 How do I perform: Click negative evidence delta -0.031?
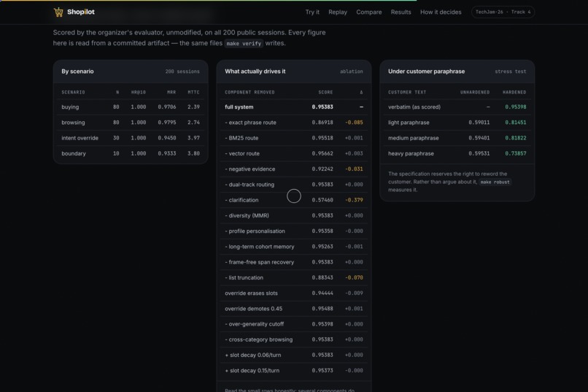[x=354, y=169]
